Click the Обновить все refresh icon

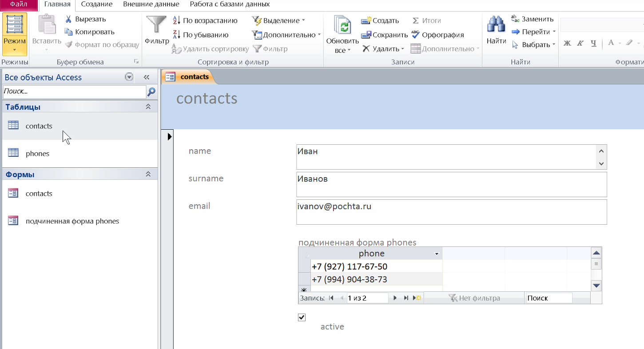click(342, 26)
